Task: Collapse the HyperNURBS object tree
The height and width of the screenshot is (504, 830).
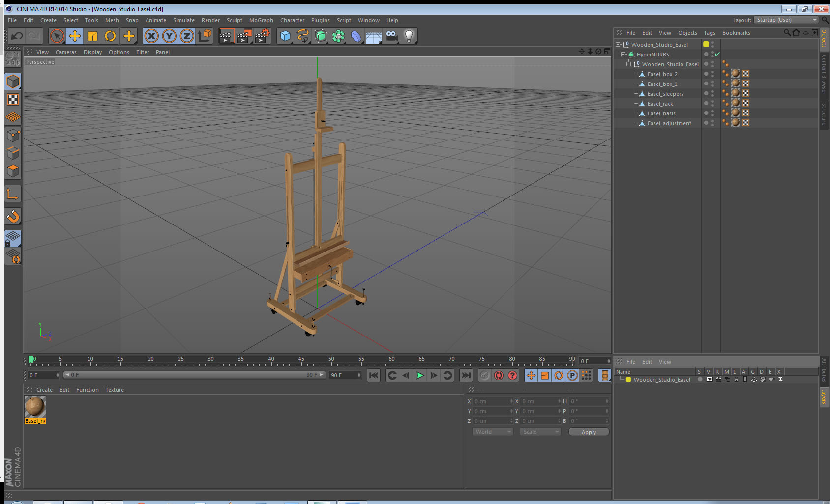Action: pyautogui.click(x=623, y=54)
